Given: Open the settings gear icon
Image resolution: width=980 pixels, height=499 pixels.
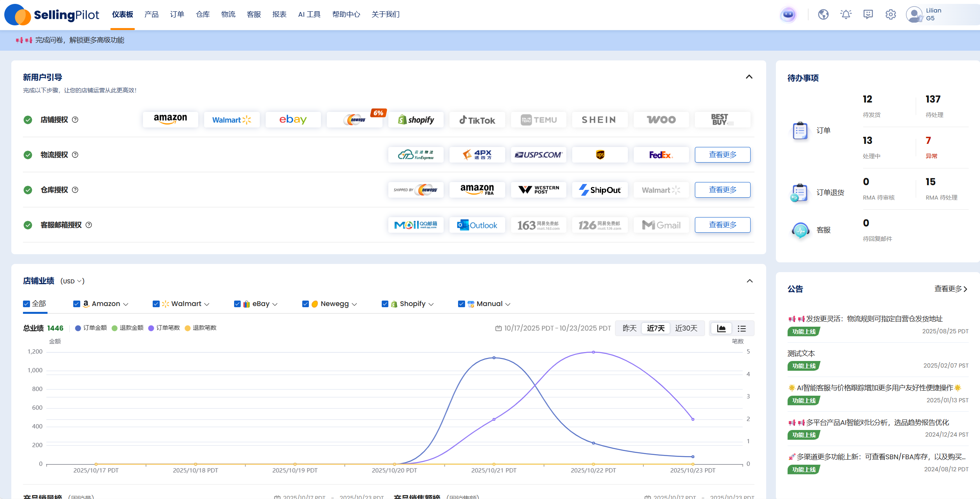Looking at the screenshot, I should pos(890,15).
